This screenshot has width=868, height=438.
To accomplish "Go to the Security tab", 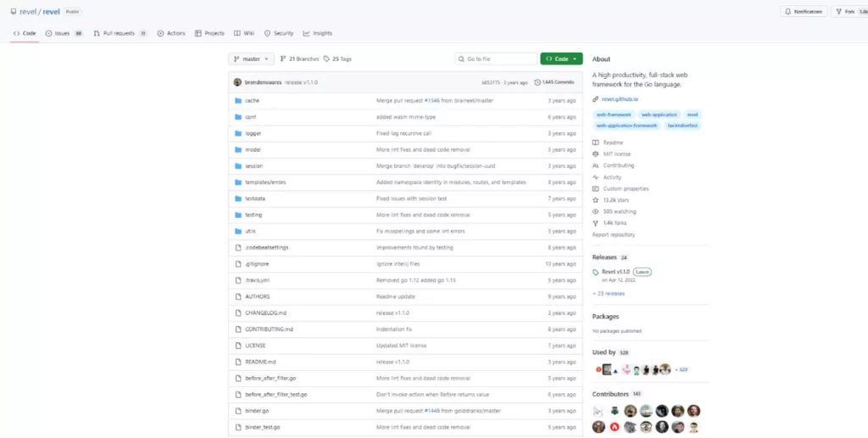I will pos(279,33).
